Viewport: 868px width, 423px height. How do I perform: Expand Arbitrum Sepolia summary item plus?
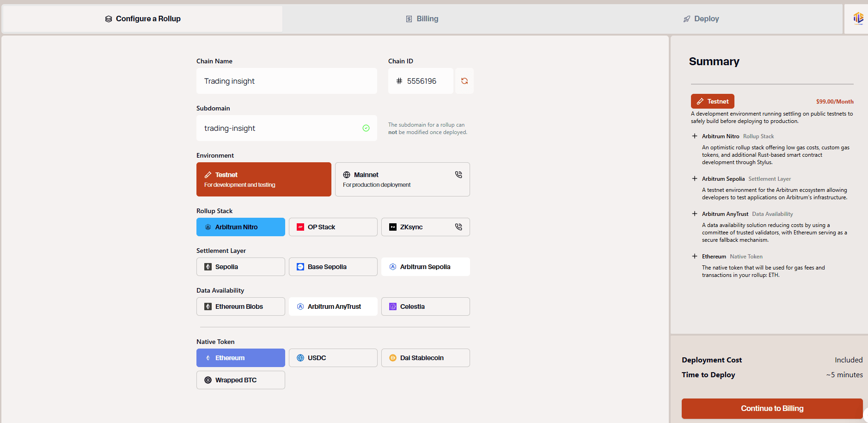(694, 178)
